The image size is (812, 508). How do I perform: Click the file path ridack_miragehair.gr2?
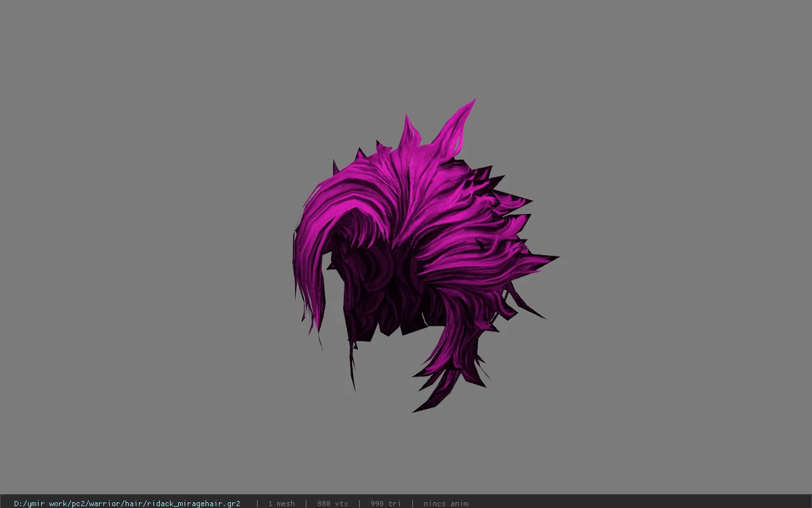click(x=127, y=504)
